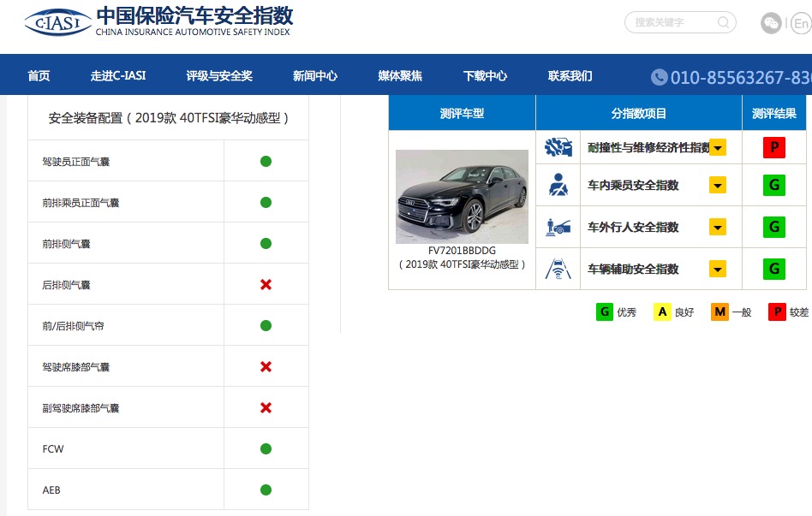Click the green G rating for 车内乘员安全指数
Viewport: 812px width, 516px height.
774,185
